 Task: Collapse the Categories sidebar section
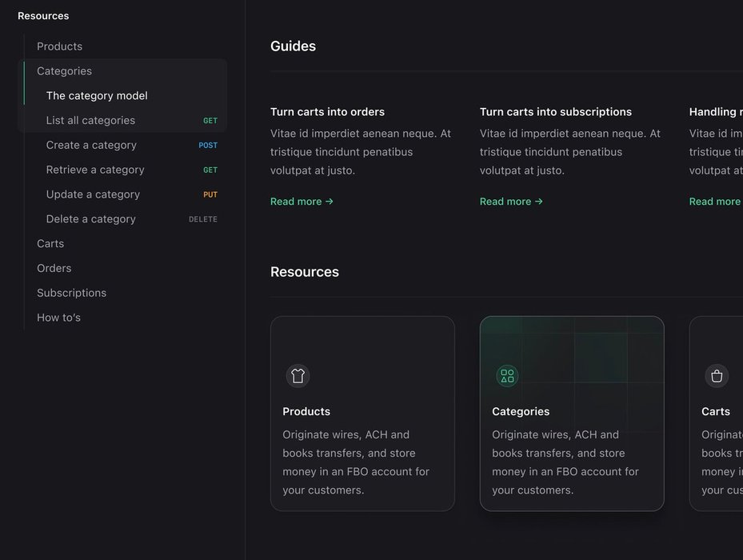(x=64, y=71)
